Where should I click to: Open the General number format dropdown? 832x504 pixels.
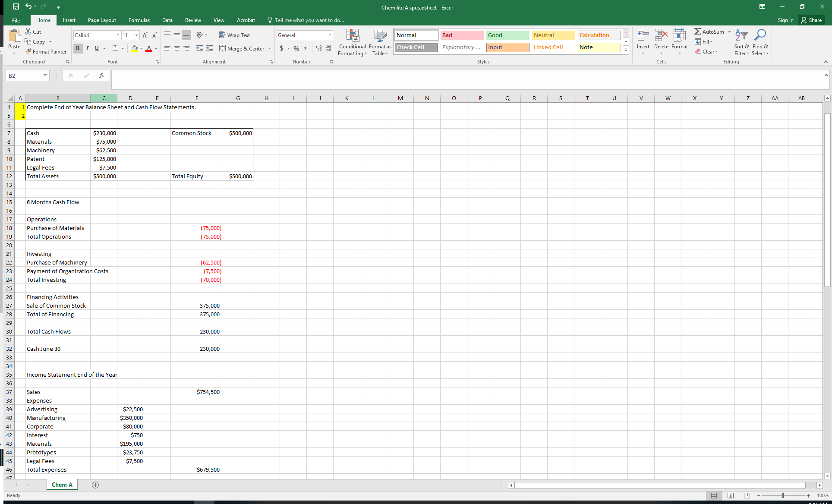click(x=330, y=35)
